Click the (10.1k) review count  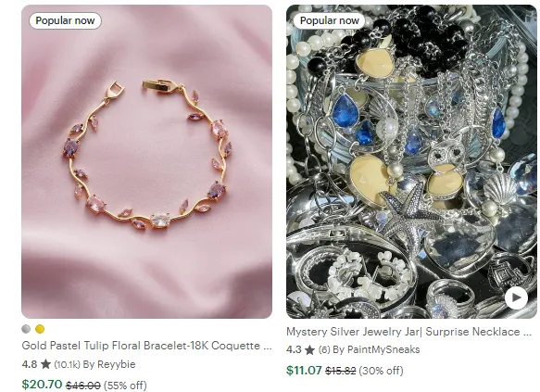[x=68, y=364]
